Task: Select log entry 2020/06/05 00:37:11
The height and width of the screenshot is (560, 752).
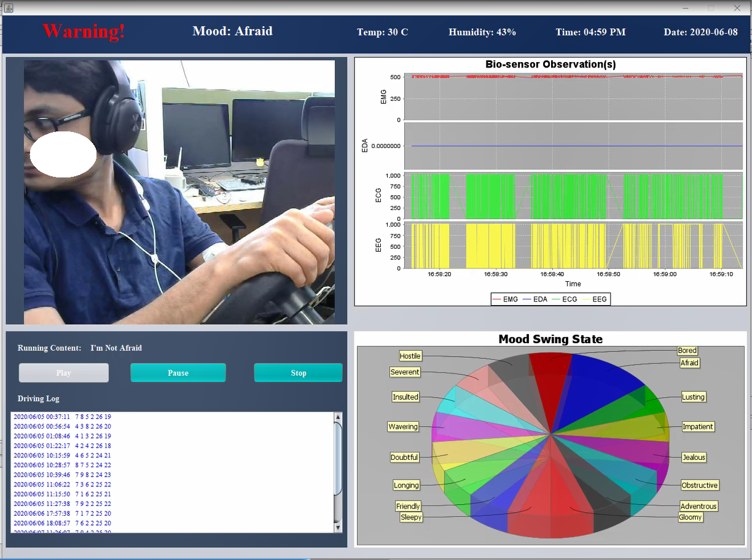Action: (x=62, y=417)
